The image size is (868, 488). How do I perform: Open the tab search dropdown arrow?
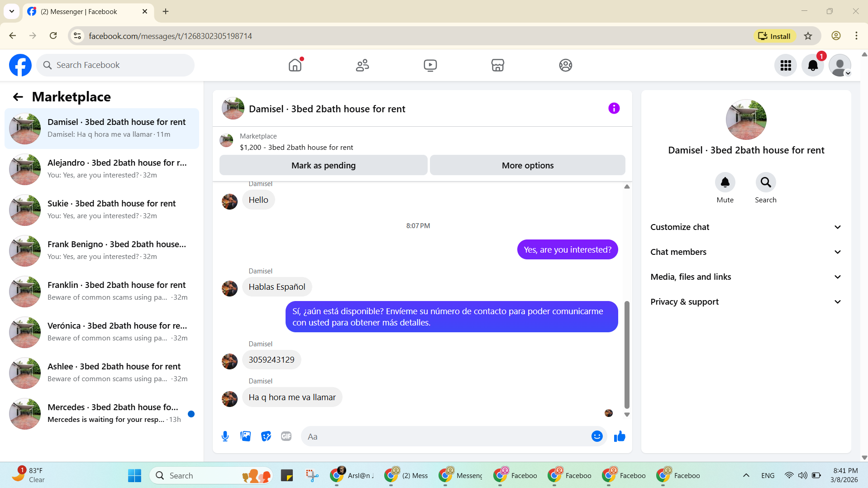(12, 11)
